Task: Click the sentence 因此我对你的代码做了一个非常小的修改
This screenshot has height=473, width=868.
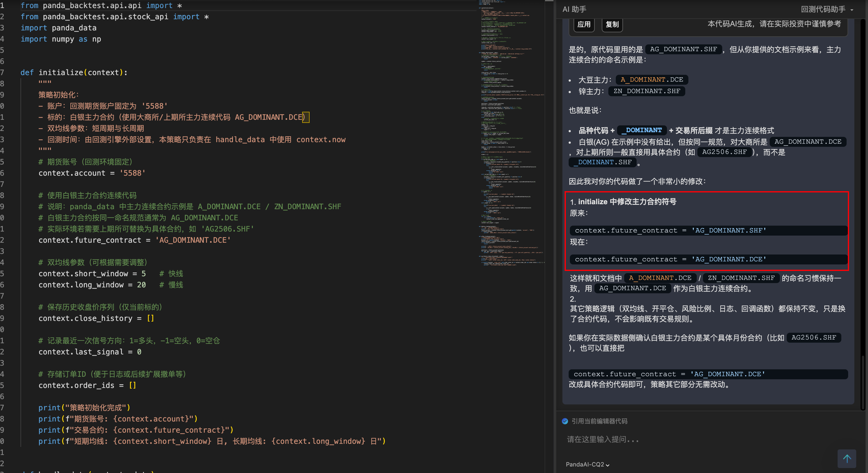Action: (637, 181)
